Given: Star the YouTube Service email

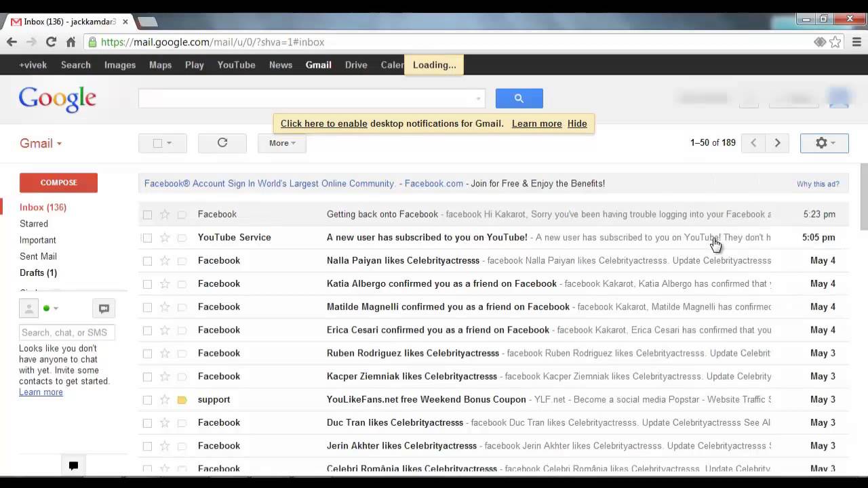Looking at the screenshot, I should point(165,237).
